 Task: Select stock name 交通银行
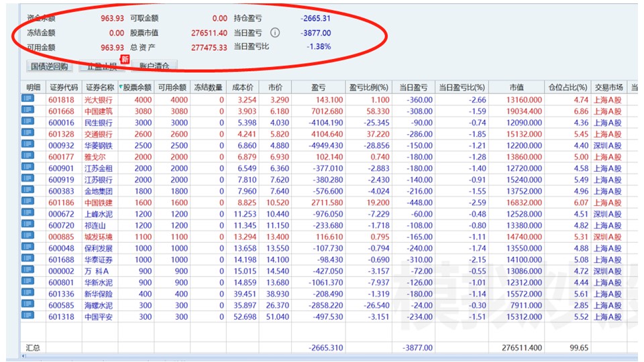(99, 134)
